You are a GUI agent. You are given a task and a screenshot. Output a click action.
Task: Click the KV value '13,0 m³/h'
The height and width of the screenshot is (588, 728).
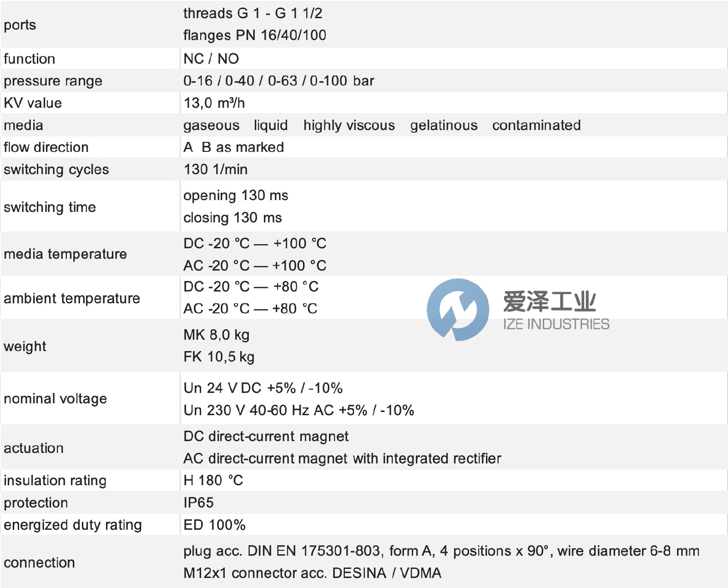tap(214, 103)
